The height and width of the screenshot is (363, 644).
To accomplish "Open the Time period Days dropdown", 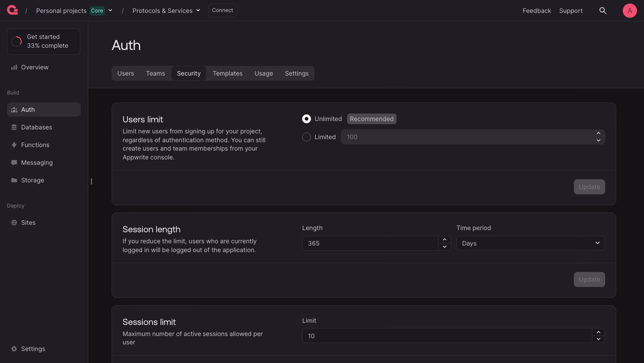I will [x=530, y=243].
